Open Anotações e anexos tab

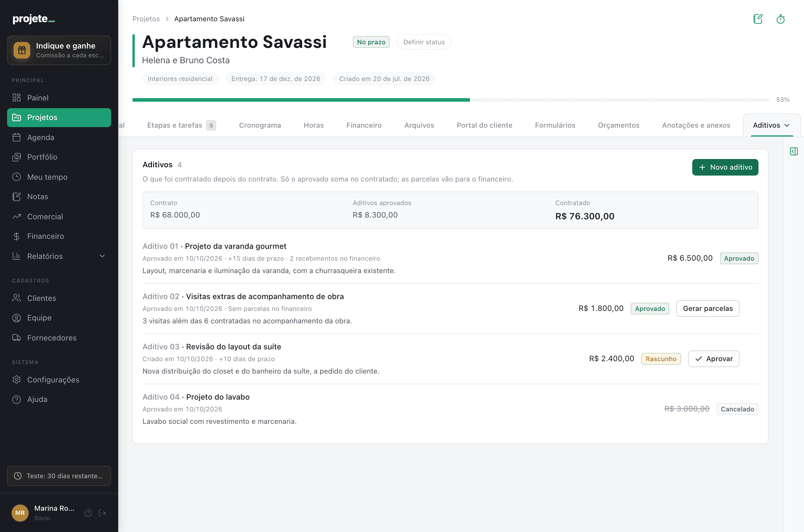696,125
